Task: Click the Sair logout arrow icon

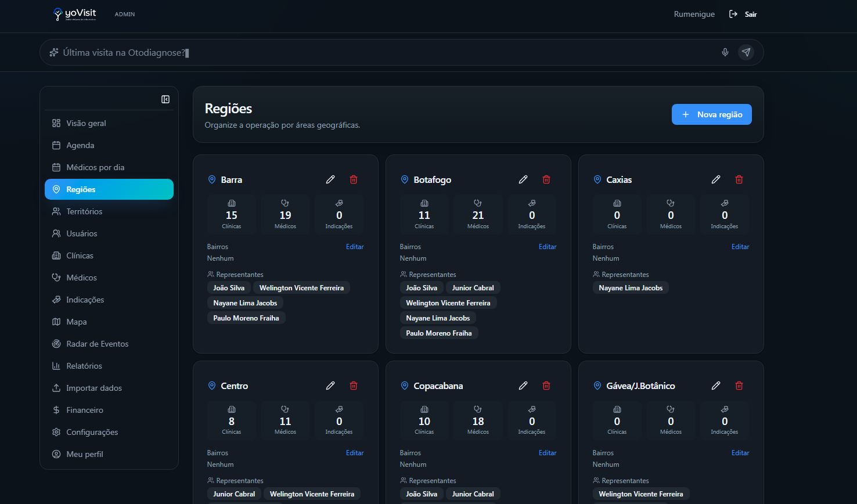Action: point(733,14)
